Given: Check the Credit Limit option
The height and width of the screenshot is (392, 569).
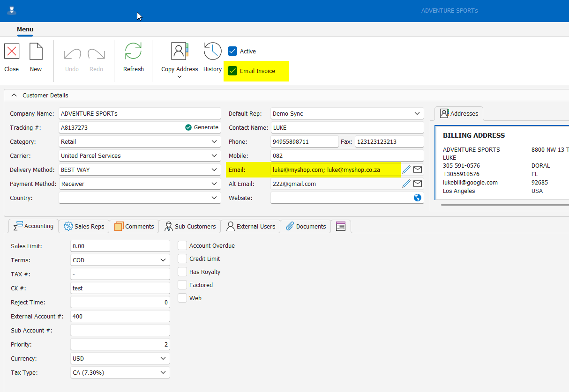Looking at the screenshot, I should tap(182, 259).
